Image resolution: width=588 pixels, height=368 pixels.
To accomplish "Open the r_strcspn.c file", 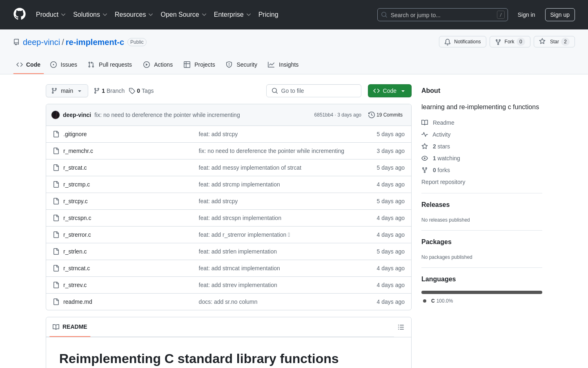I will point(77,218).
